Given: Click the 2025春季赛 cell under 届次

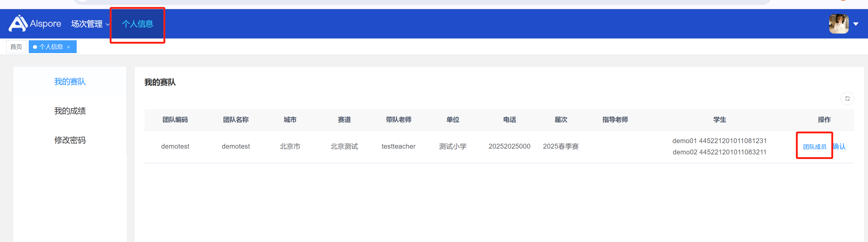Looking at the screenshot, I should pos(561,146).
